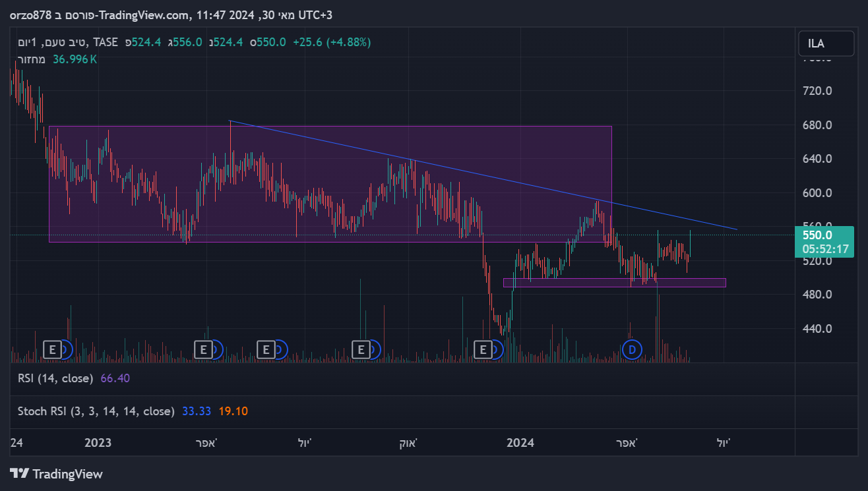This screenshot has height=491, width=868.
Task: Click the Stoch RSI (3, 3, 14, 14, close) label
Action: click(x=96, y=411)
